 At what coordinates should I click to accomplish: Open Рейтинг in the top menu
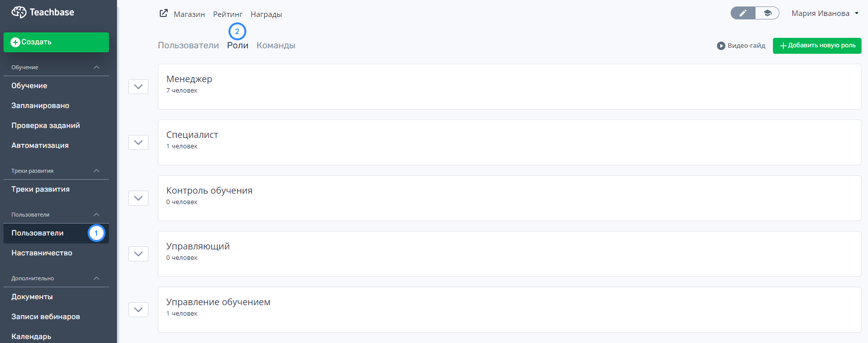[x=227, y=14]
